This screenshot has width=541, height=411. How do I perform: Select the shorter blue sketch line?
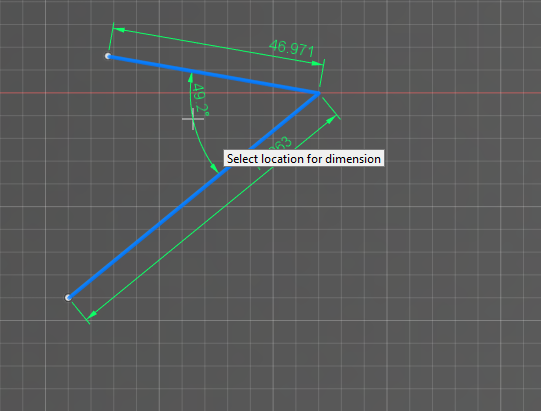[x=213, y=74]
